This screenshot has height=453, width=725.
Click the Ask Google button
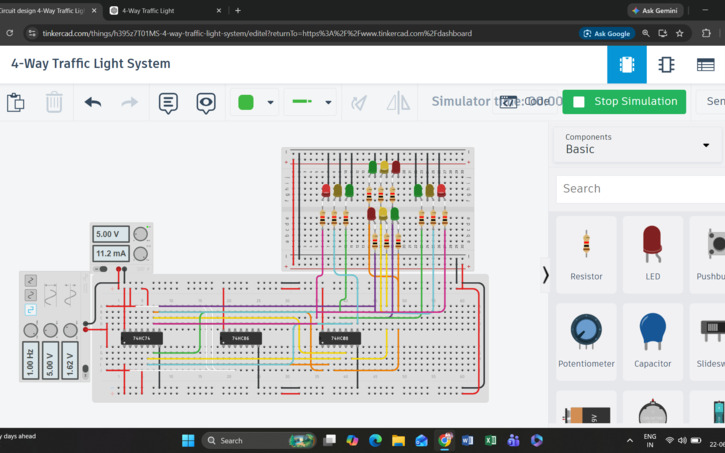click(x=607, y=33)
